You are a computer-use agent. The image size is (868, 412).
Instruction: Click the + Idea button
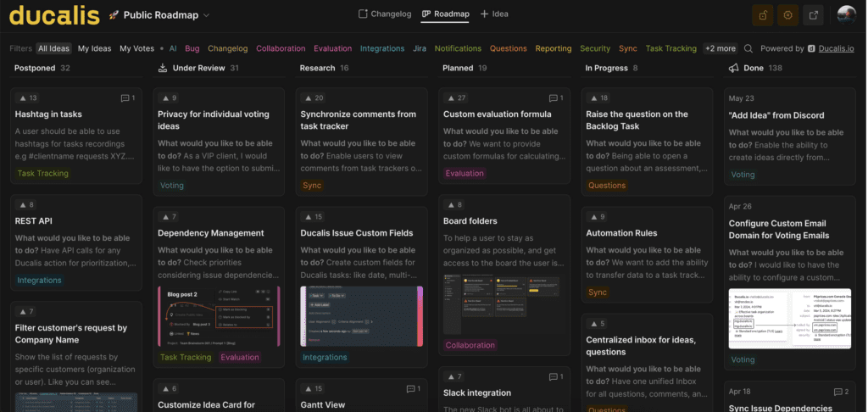(x=494, y=14)
